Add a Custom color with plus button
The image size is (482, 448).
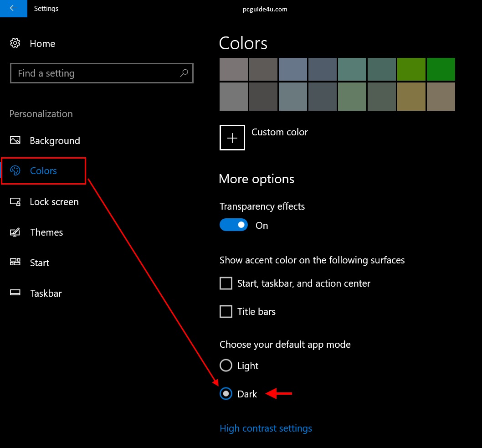click(232, 138)
